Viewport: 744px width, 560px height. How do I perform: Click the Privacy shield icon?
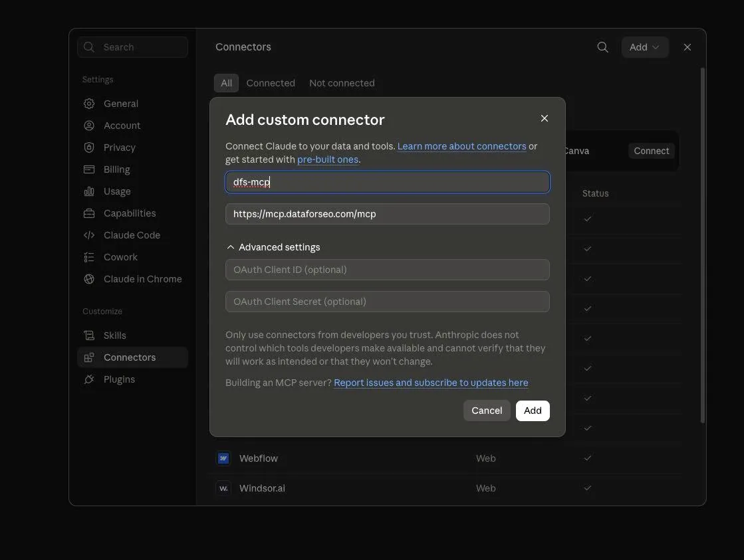click(x=89, y=147)
